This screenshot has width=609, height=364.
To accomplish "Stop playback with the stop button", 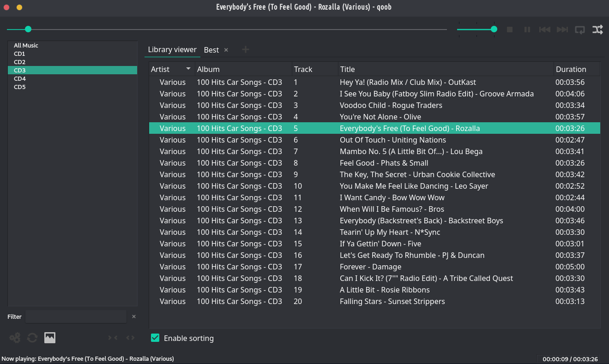I will (510, 30).
